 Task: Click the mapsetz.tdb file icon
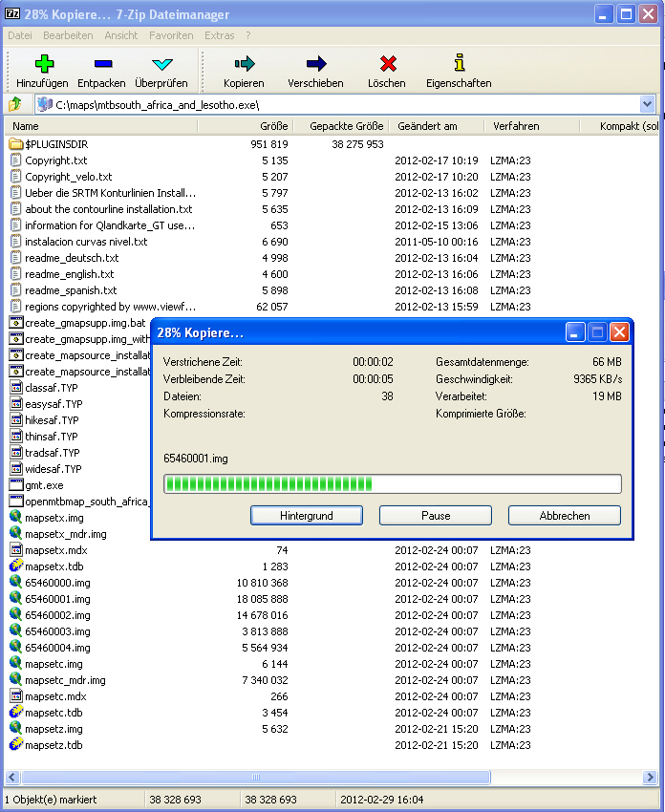[x=16, y=745]
